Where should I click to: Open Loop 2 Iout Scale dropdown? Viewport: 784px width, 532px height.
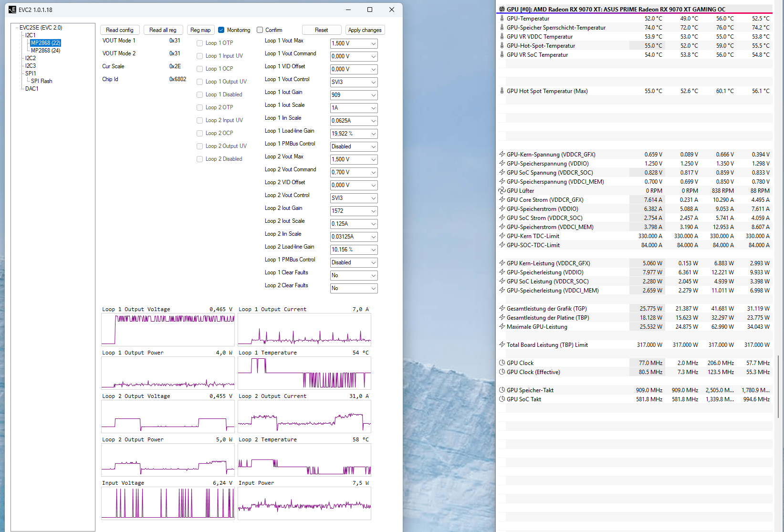[354, 224]
